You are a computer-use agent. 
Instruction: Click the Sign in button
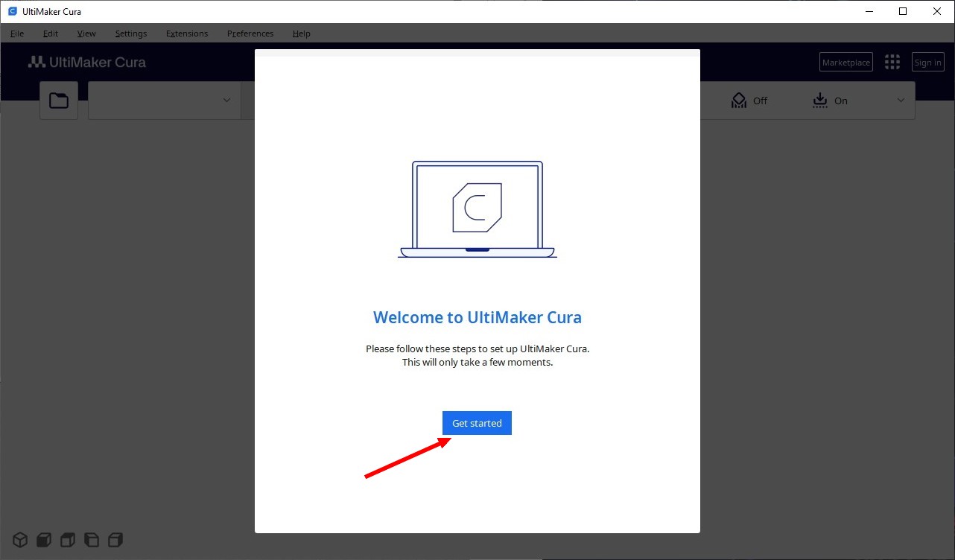coord(927,63)
